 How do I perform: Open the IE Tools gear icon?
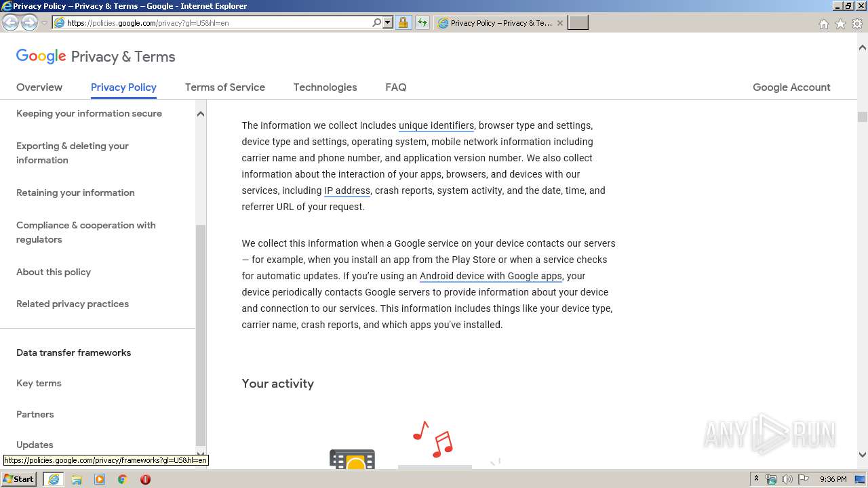(857, 24)
